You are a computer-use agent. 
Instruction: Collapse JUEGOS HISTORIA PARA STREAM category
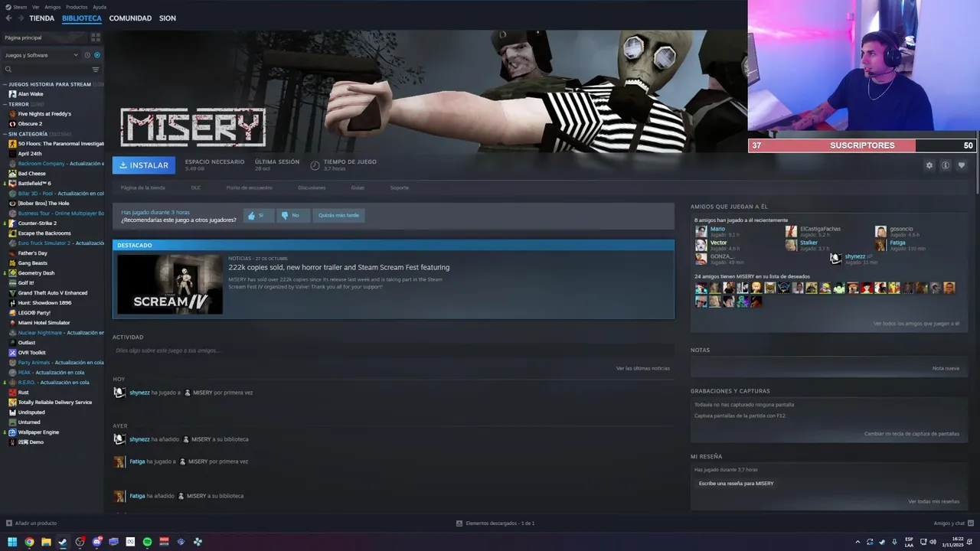[5, 84]
